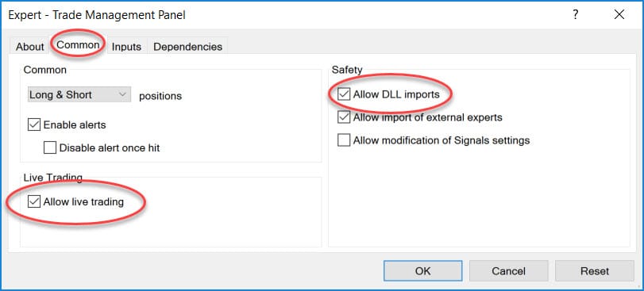This screenshot has height=291, width=644.
Task: Open the Inputs tab
Action: tap(126, 47)
